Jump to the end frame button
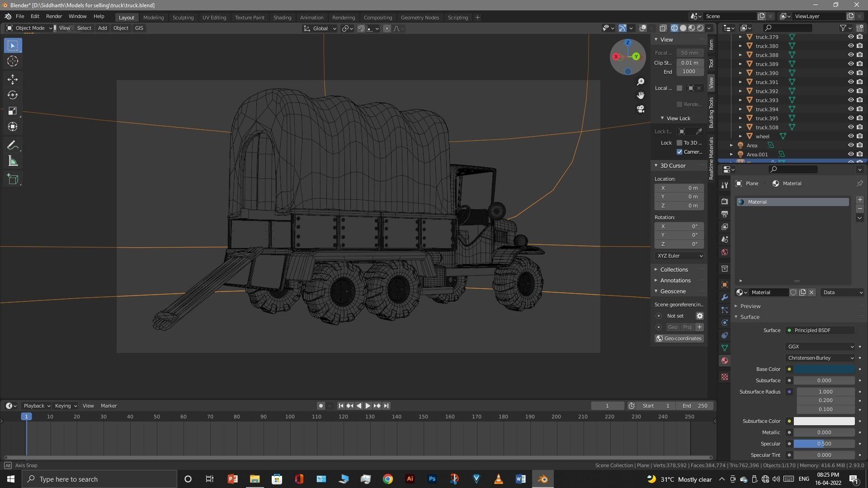 point(386,406)
